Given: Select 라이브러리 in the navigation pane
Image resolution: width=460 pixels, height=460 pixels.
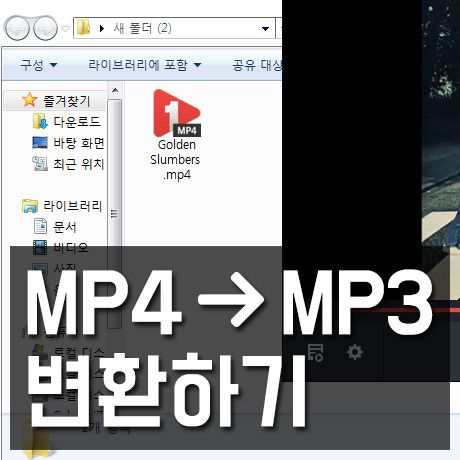Looking at the screenshot, I should pos(72,206).
